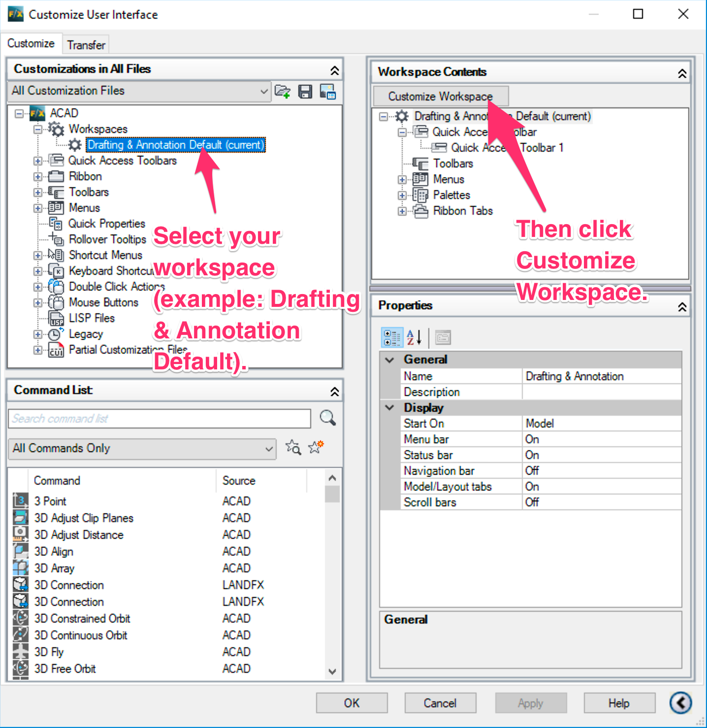Click the LISP Files icon in tree
This screenshot has width=707, height=728.
(x=57, y=318)
